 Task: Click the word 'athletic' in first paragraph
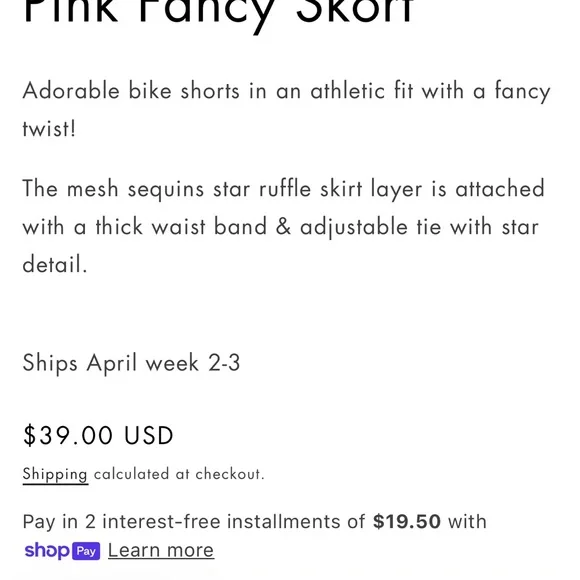(x=348, y=91)
